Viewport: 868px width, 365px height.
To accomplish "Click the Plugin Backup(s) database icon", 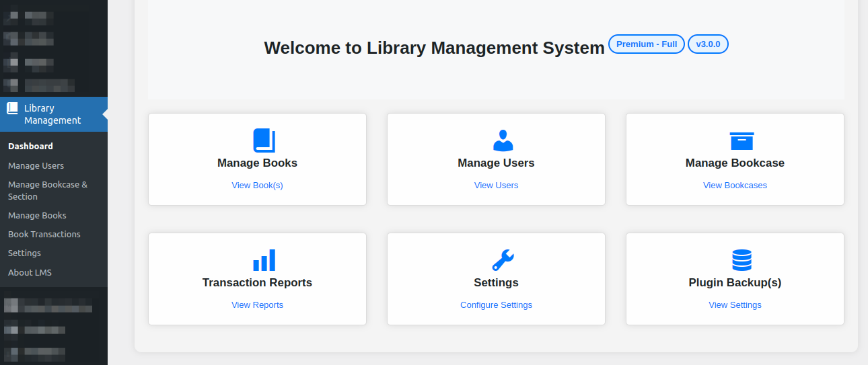I will click(x=742, y=260).
